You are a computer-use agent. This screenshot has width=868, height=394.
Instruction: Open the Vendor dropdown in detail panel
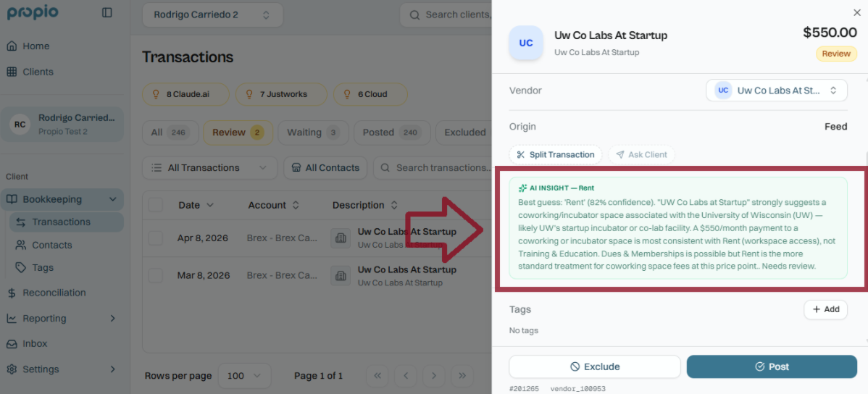pyautogui.click(x=776, y=91)
